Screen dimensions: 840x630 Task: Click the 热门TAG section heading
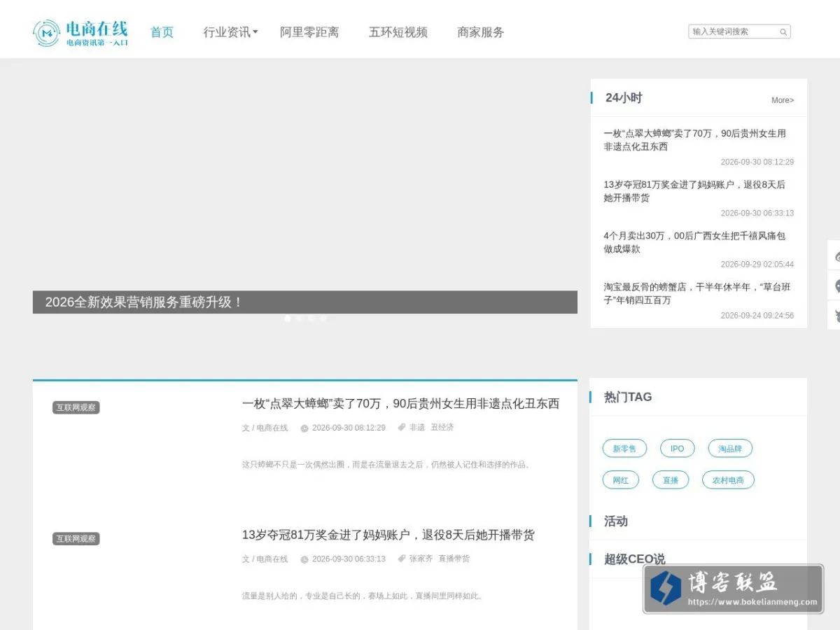[628, 397]
